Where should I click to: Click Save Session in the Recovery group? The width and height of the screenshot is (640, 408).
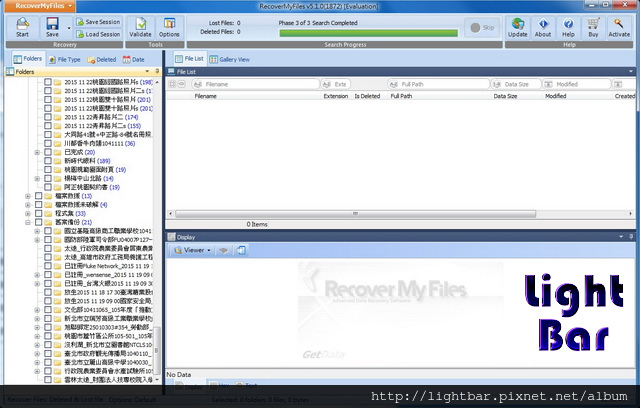tap(98, 22)
